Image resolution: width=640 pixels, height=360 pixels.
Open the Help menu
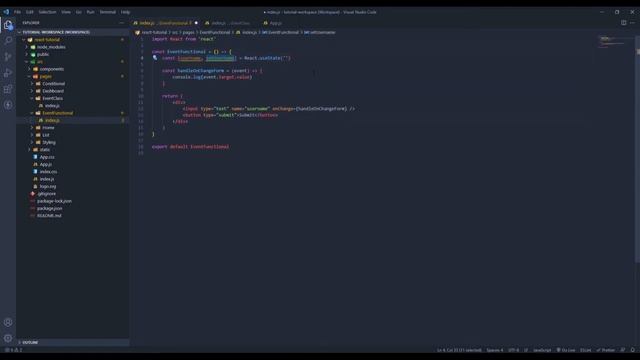(125, 12)
